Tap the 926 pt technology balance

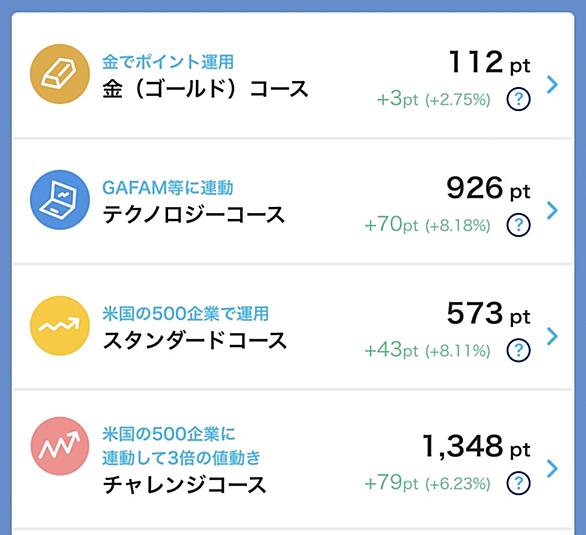tap(488, 188)
